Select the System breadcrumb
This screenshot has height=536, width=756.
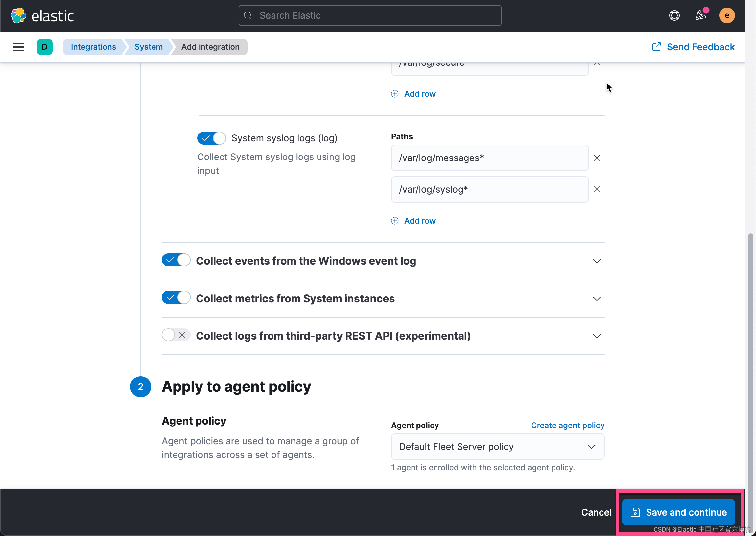tap(148, 47)
